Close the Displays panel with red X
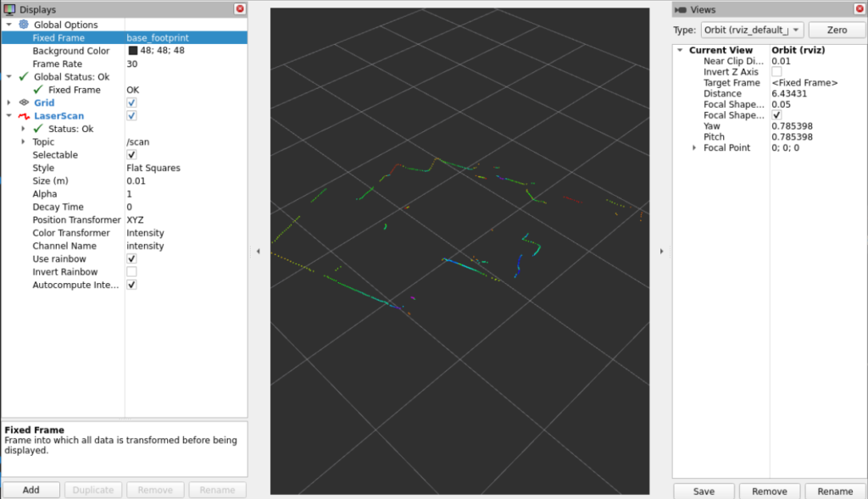The width and height of the screenshot is (868, 499). point(240,8)
